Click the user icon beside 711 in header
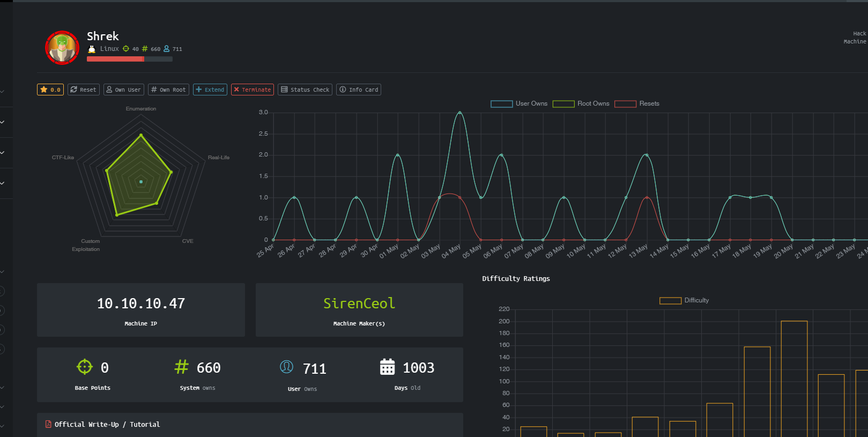This screenshot has height=437, width=868. [167, 49]
